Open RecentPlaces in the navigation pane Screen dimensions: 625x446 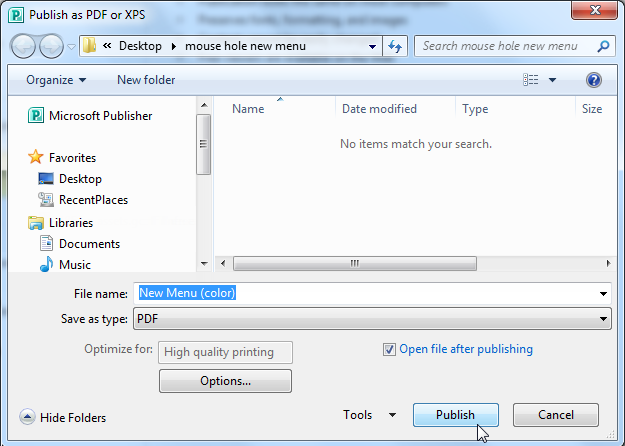tap(91, 200)
